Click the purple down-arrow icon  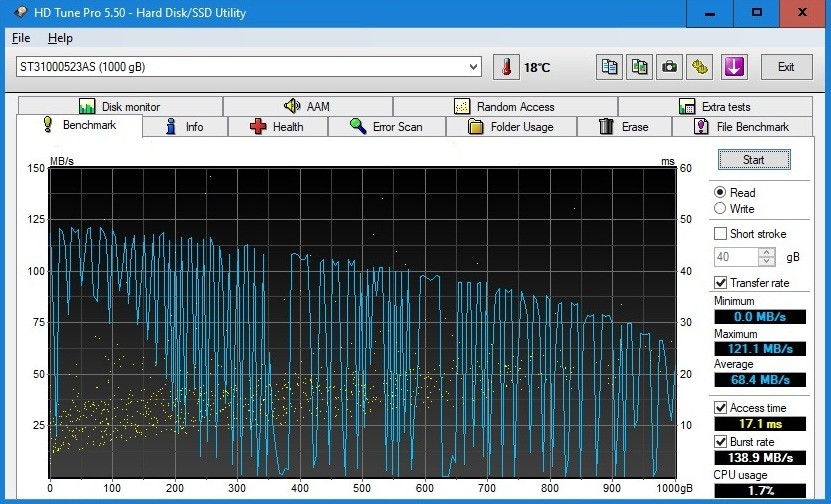tap(734, 67)
